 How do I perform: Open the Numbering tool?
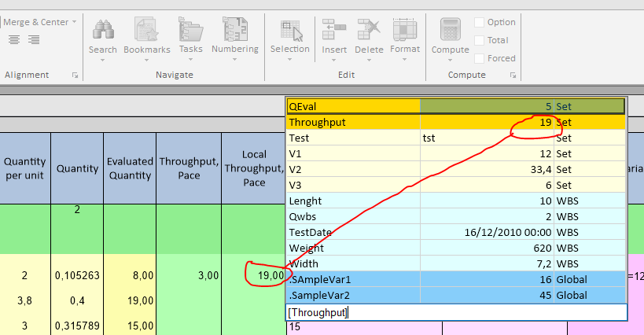234,30
